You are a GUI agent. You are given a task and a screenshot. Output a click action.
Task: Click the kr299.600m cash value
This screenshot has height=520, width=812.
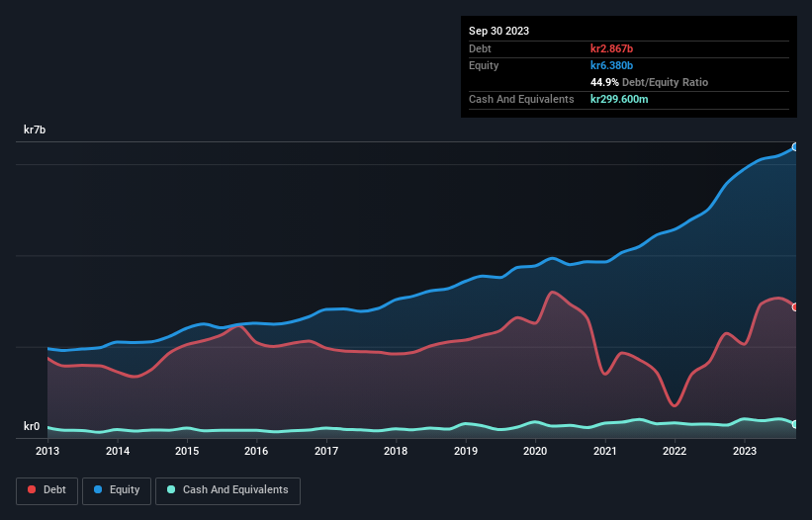point(619,99)
